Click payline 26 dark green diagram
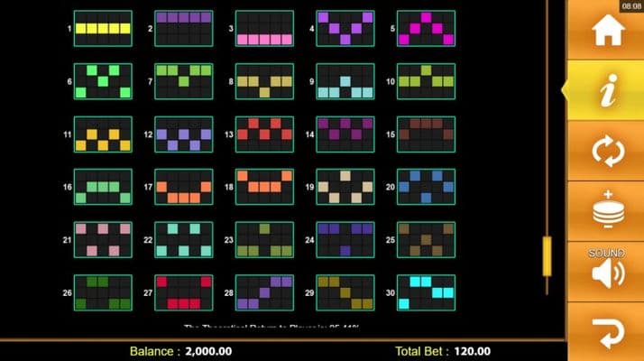644x361 pixels. (103, 292)
